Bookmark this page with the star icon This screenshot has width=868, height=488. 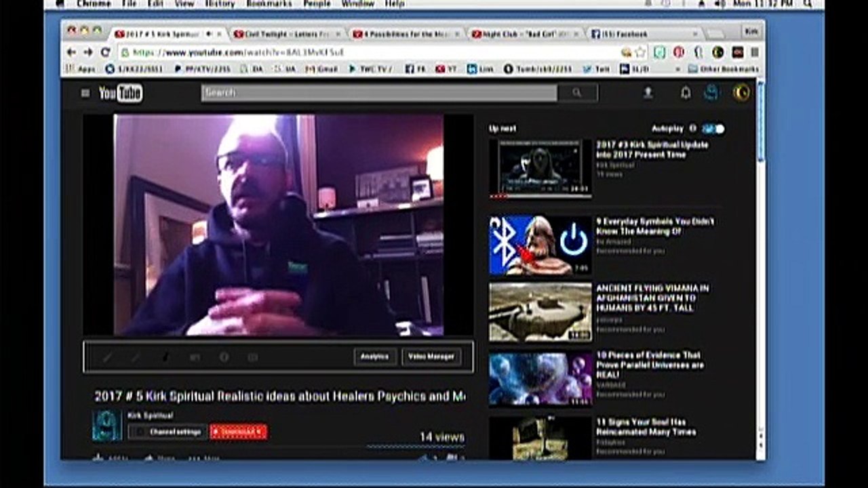(x=640, y=52)
